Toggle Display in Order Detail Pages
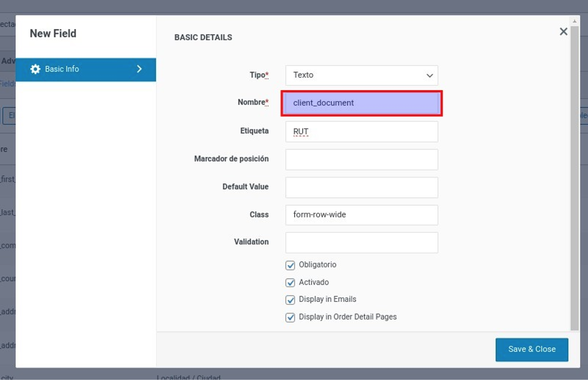 290,317
